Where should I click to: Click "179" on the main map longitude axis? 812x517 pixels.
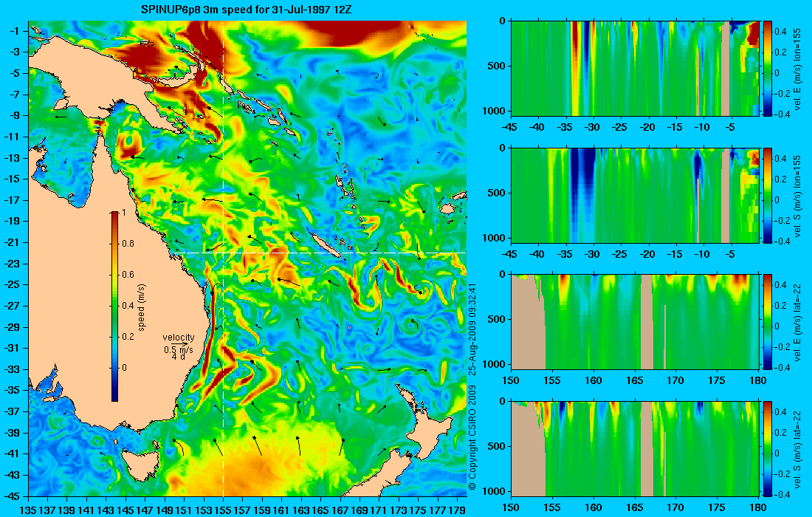pos(457,510)
